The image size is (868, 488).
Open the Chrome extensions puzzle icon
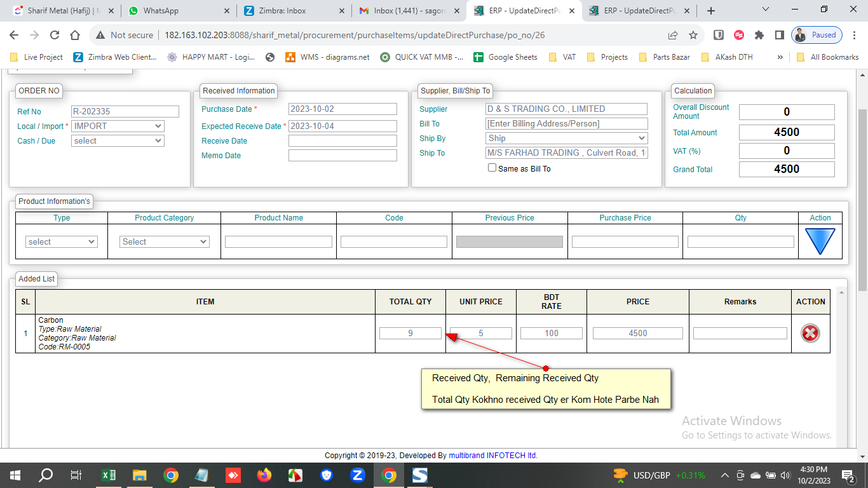point(759,35)
